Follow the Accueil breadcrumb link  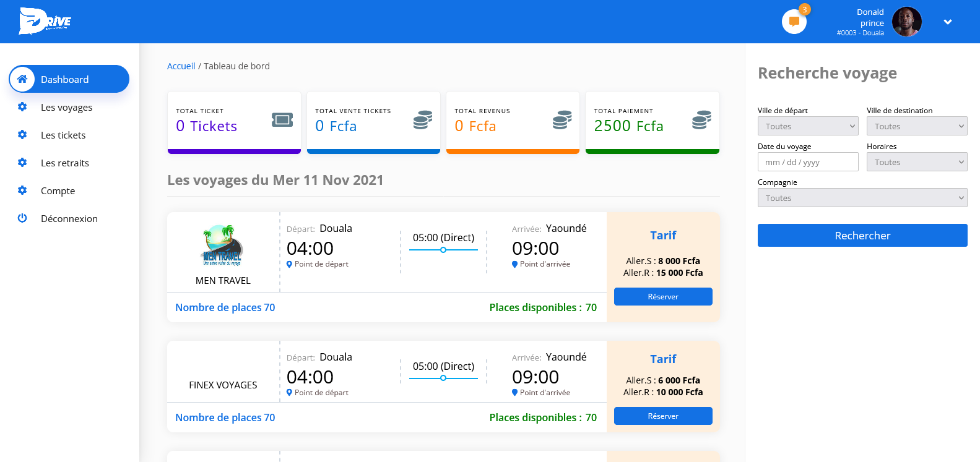tap(181, 66)
